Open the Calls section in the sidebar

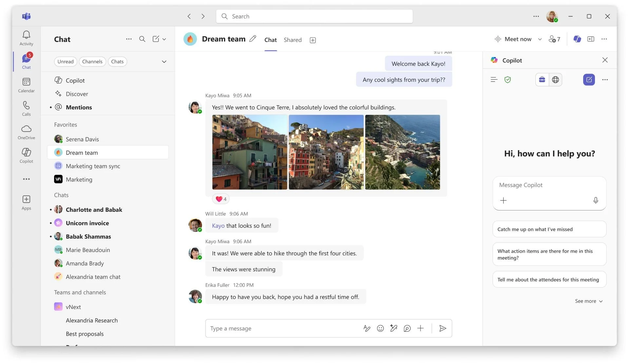(26, 108)
